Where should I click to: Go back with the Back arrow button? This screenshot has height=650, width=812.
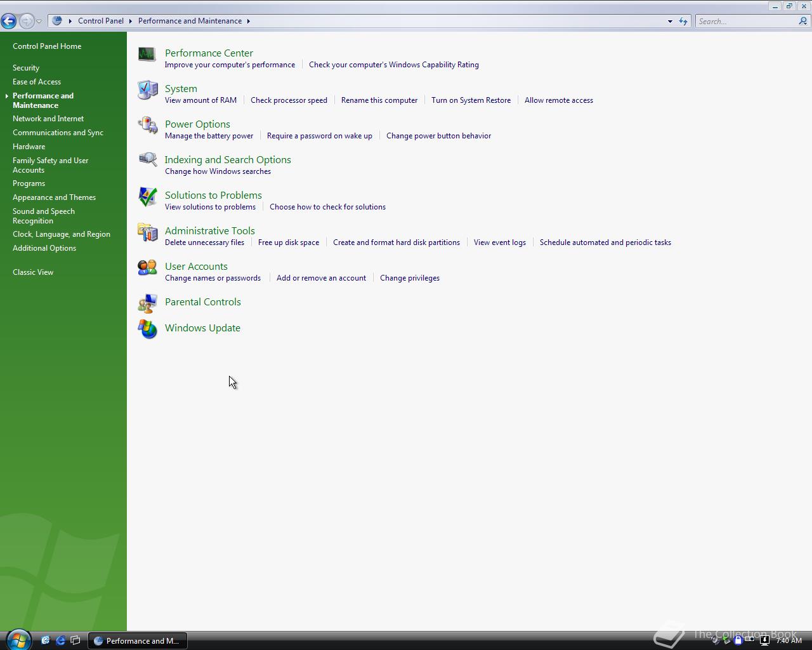(9, 21)
